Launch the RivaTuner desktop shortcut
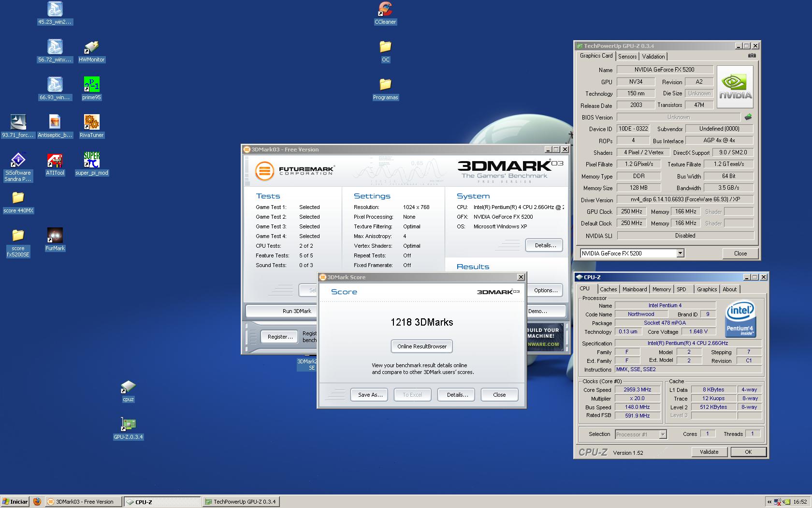The width and height of the screenshot is (812, 508). pyautogui.click(x=91, y=126)
